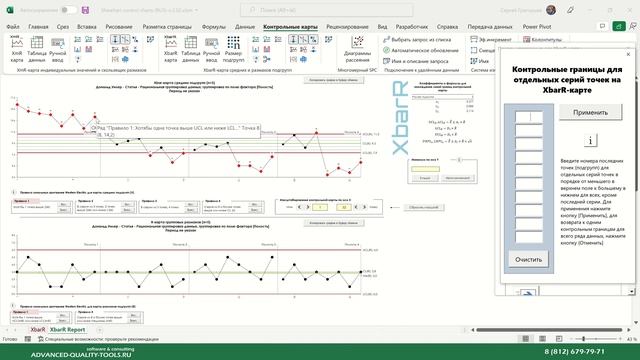Click the Размер подгрупп icon
The height and width of the screenshot is (360, 640).
[x=233, y=49]
